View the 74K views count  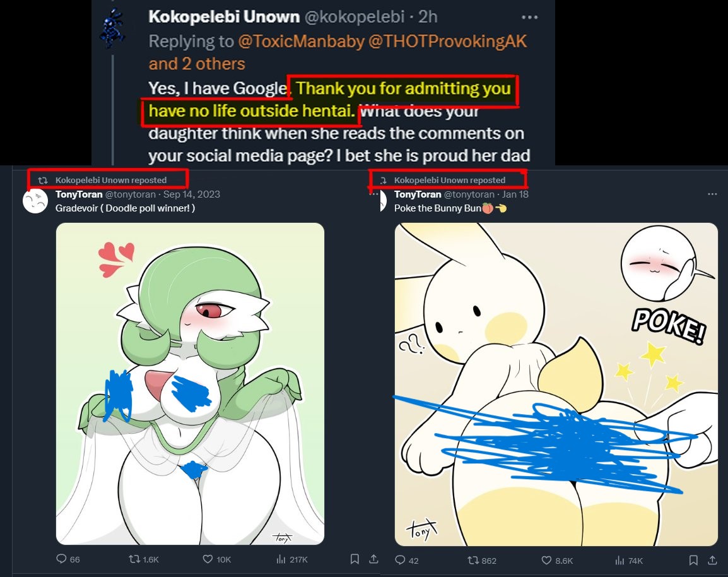pyautogui.click(x=629, y=560)
